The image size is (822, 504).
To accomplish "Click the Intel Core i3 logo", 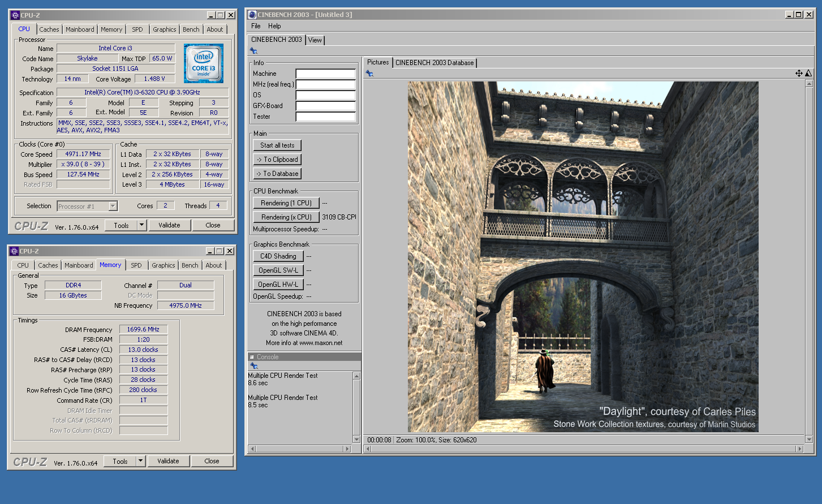I will click(x=204, y=63).
